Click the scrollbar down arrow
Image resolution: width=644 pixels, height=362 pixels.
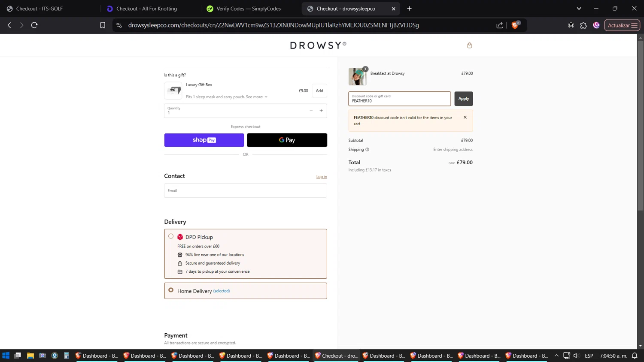(640, 346)
